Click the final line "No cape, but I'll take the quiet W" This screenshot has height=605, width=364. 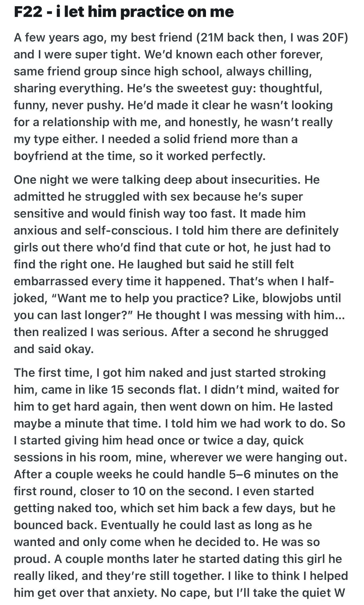tap(253, 593)
